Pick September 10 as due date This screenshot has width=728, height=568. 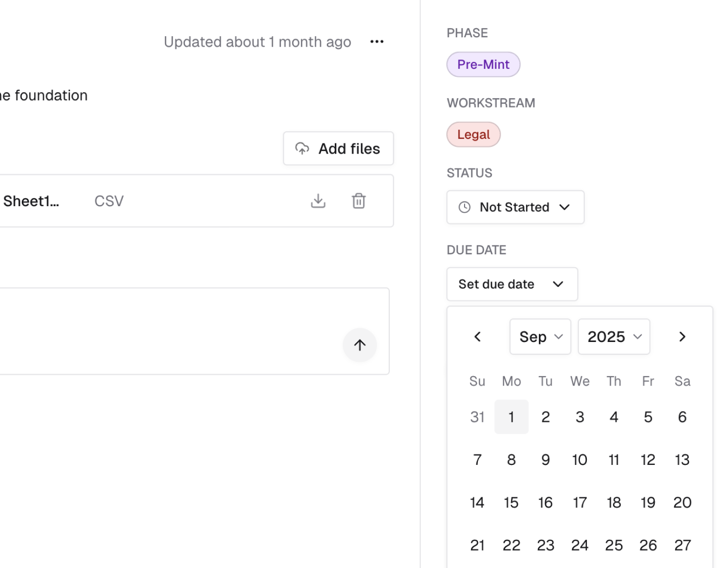(579, 460)
